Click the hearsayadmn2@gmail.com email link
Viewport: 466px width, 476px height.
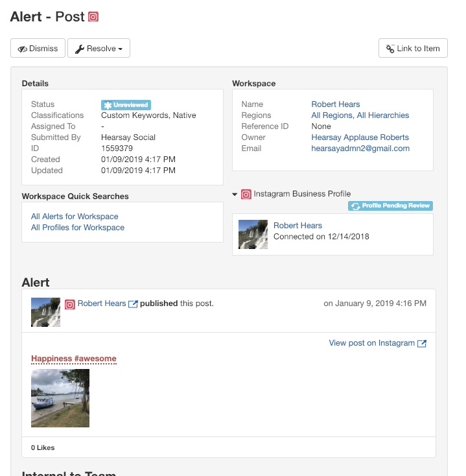tap(360, 149)
